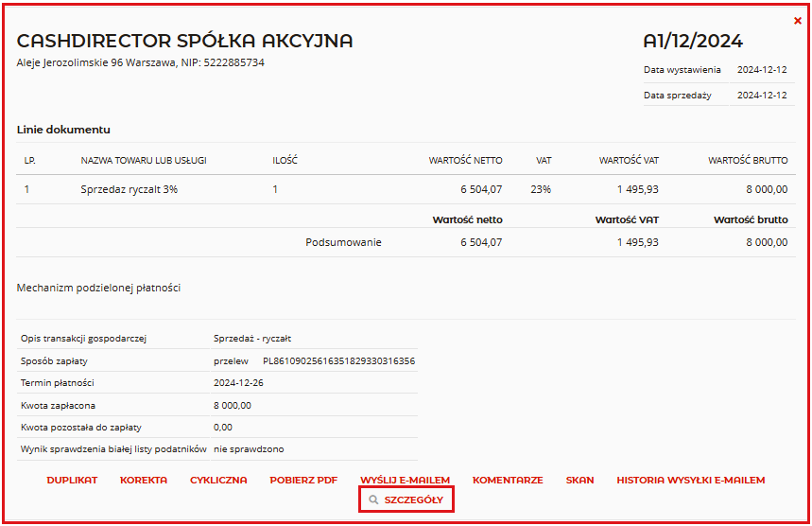The height and width of the screenshot is (526, 812).
Task: Click the LP. column header
Action: (29, 161)
